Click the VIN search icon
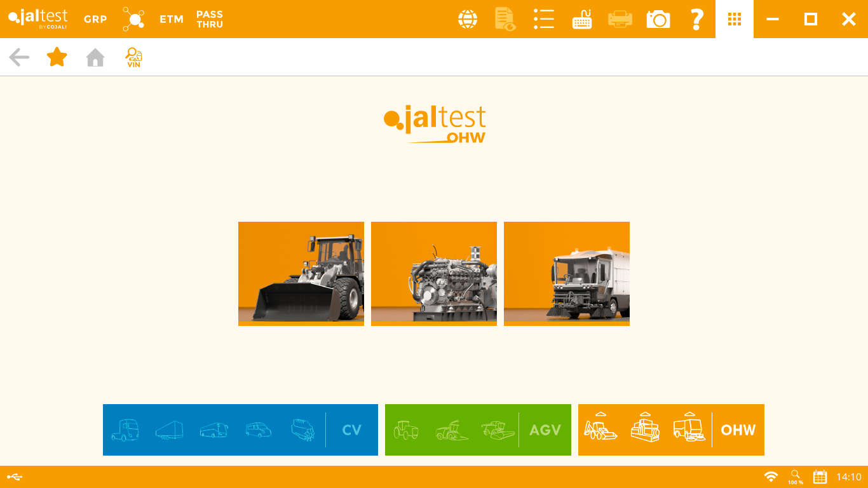This screenshot has height=488, width=868. click(133, 57)
